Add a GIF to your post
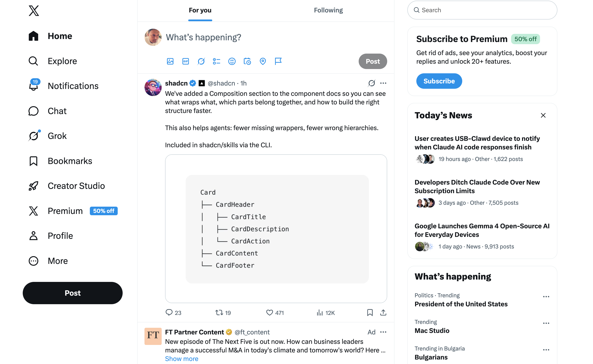Image resolution: width=593 pixels, height=364 pixels. coord(185,61)
